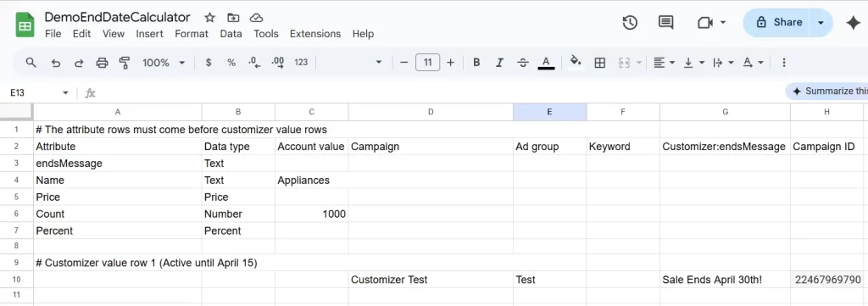868x306 pixels.
Task: Open the Data menu
Action: coord(231,34)
